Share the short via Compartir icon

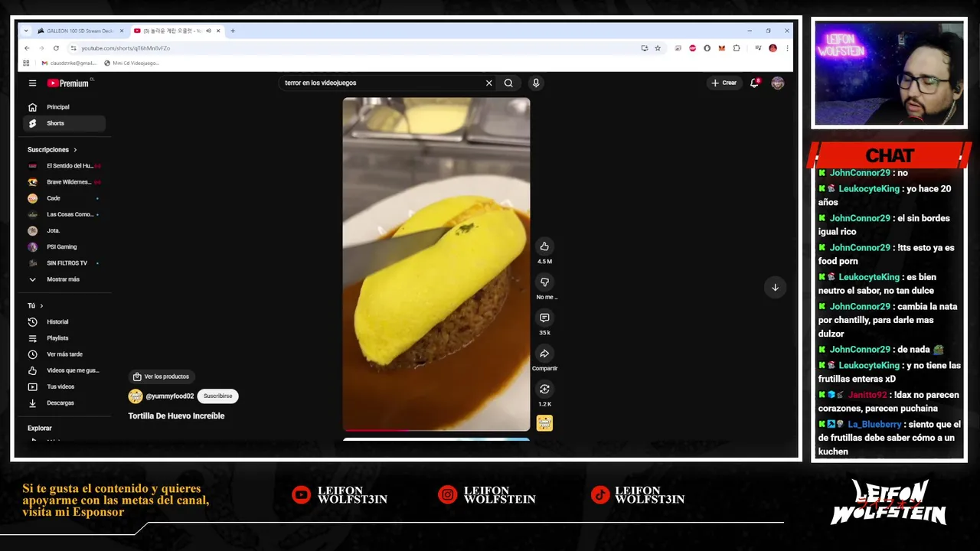544,354
